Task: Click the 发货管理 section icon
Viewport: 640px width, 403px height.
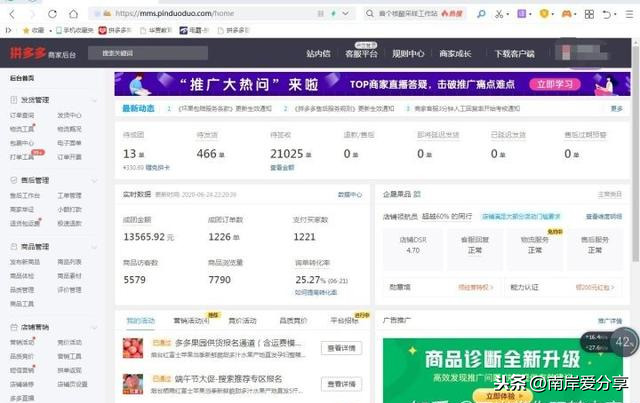Action: coord(13,100)
